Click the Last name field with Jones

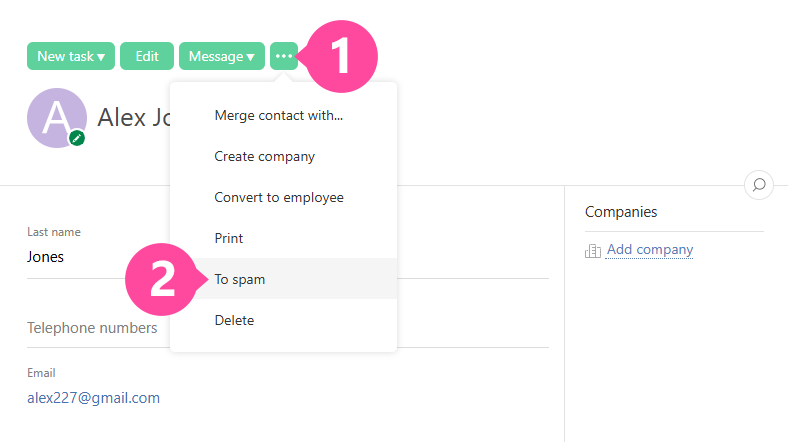click(45, 257)
